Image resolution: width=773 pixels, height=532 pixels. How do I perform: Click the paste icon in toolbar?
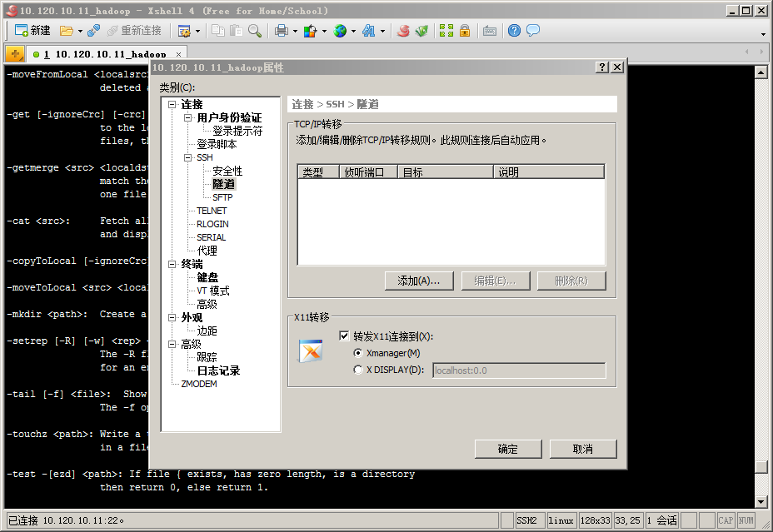click(x=236, y=31)
